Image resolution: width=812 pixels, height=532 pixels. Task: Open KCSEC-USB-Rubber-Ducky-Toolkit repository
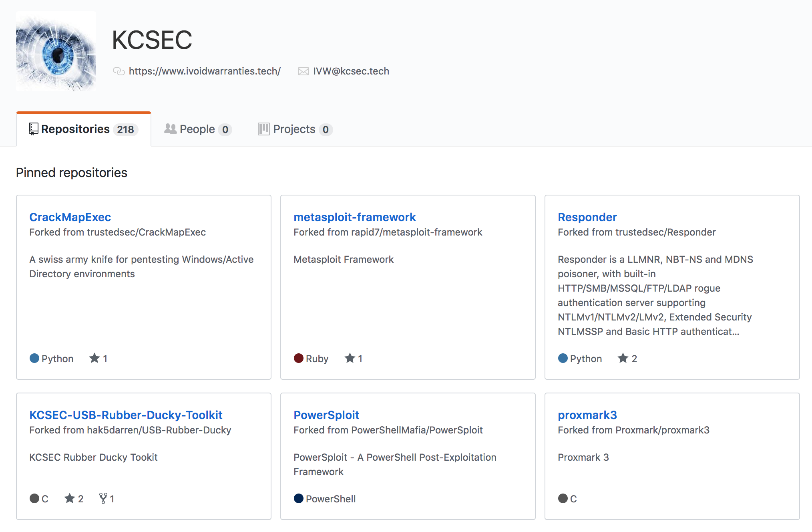pos(126,415)
